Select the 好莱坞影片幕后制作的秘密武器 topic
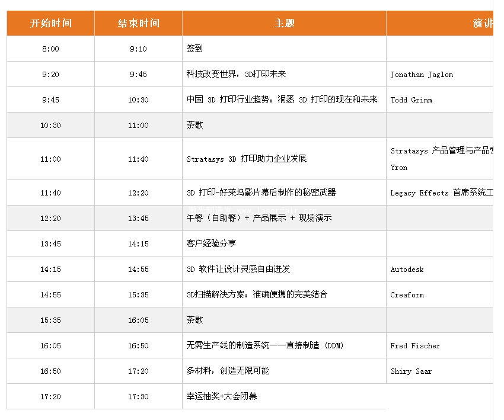 [x=261, y=193]
